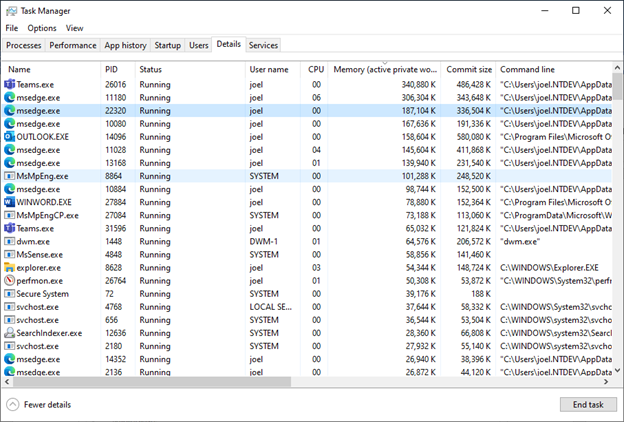Click the Teams icon in the PID 31596 row

(9, 229)
